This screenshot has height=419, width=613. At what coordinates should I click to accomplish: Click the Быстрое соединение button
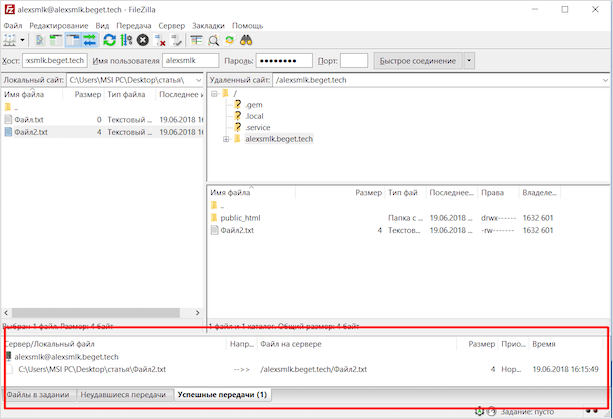click(417, 61)
